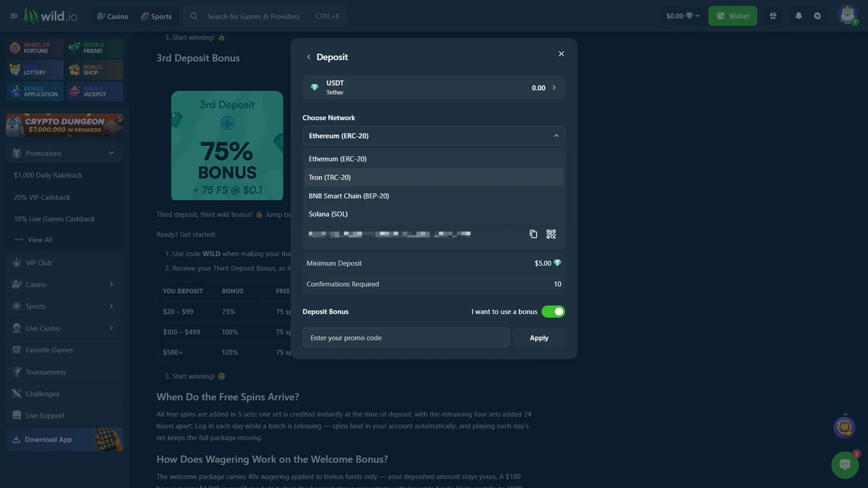Click the Apply promo code button
This screenshot has height=488, width=868.
pos(539,338)
